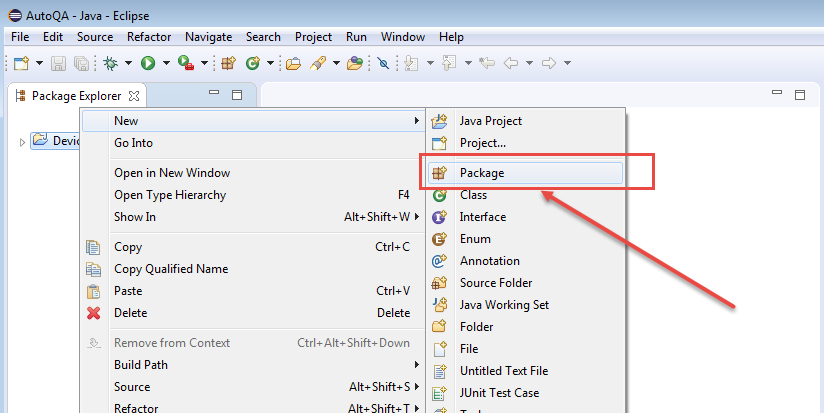
Task: Open the Window menu
Action: pos(403,37)
